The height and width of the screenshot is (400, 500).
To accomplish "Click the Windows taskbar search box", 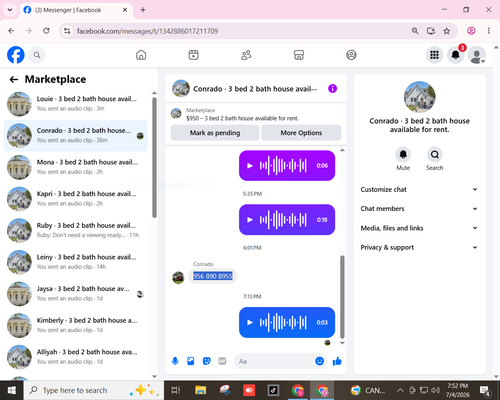I will tap(94, 390).
